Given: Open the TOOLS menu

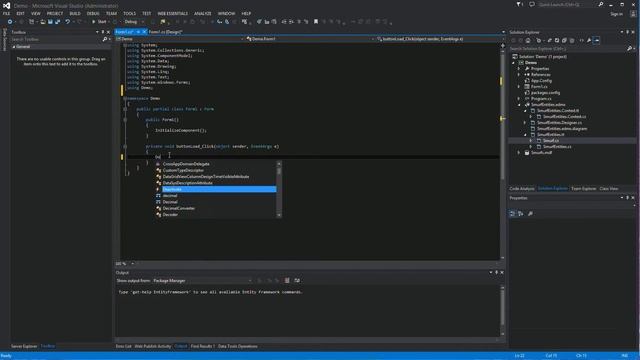Looking at the screenshot, I should pyautogui.click(x=129, y=13).
